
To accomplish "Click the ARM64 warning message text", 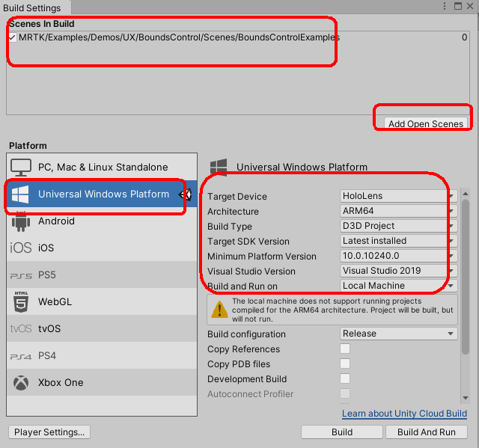I will 342,310.
